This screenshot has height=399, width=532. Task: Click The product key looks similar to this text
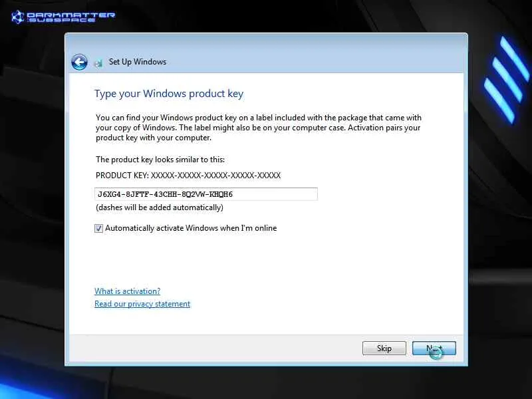160,160
